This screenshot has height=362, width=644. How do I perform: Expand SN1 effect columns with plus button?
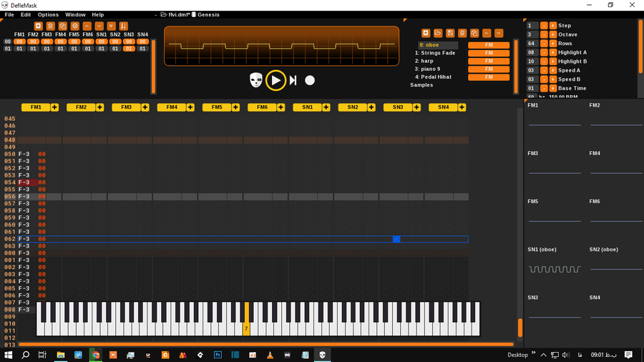(x=326, y=107)
